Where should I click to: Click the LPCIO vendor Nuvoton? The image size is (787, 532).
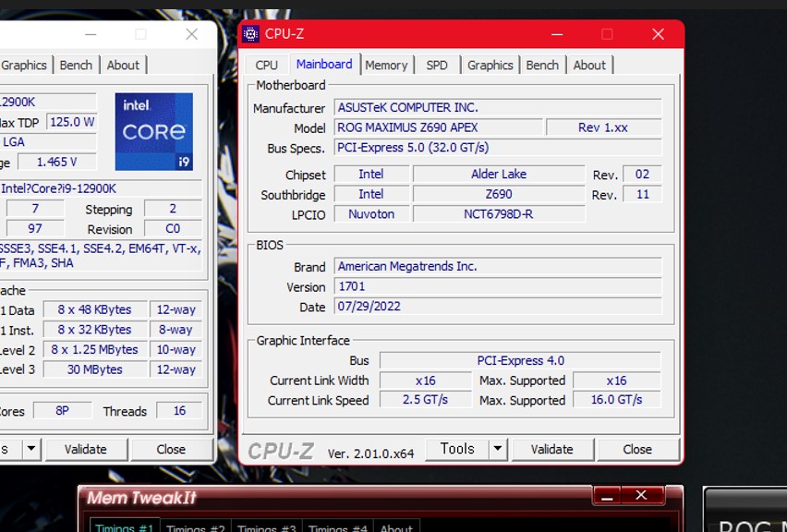pyautogui.click(x=371, y=214)
